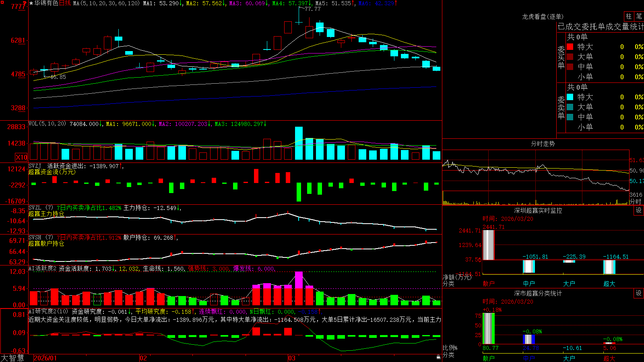This screenshot has height=362, width=644.
Task: Click the 龙虎看盘(逐单) panel title
Action: 543,16
